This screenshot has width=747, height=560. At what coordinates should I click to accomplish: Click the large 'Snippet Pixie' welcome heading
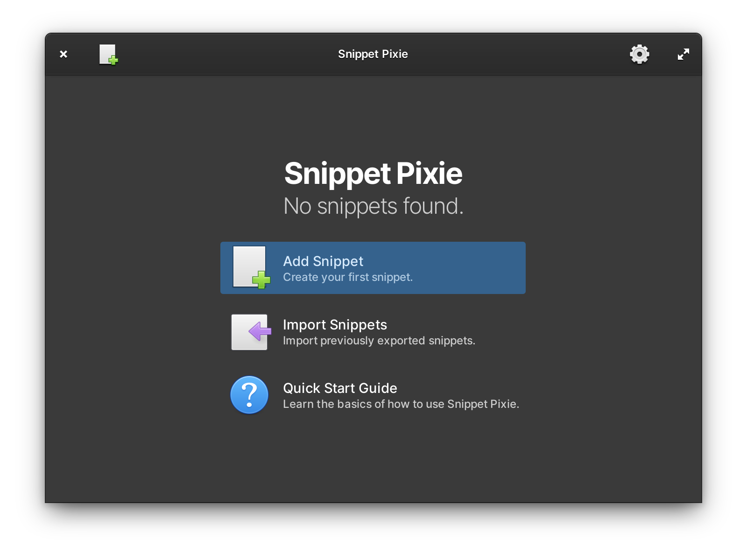tap(373, 174)
